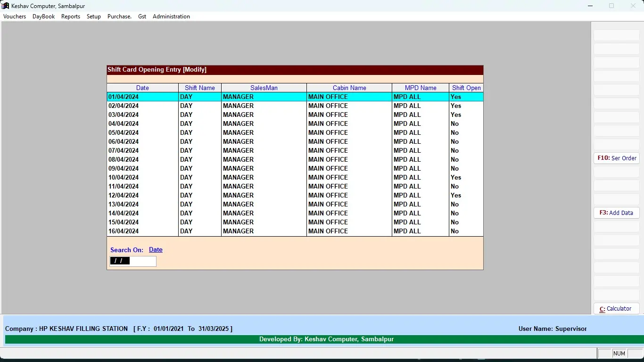Click the NUM indicator in status bar

[619, 354]
